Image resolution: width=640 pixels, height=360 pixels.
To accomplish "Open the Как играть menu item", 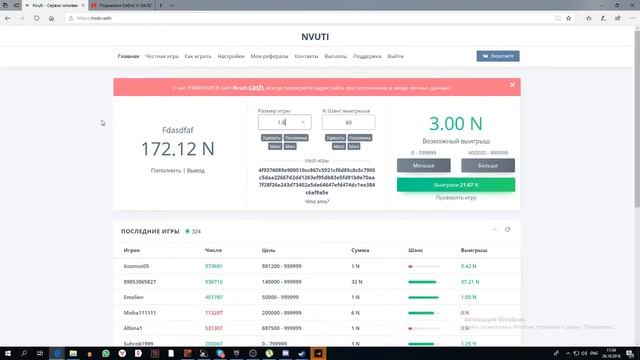I will point(198,56).
